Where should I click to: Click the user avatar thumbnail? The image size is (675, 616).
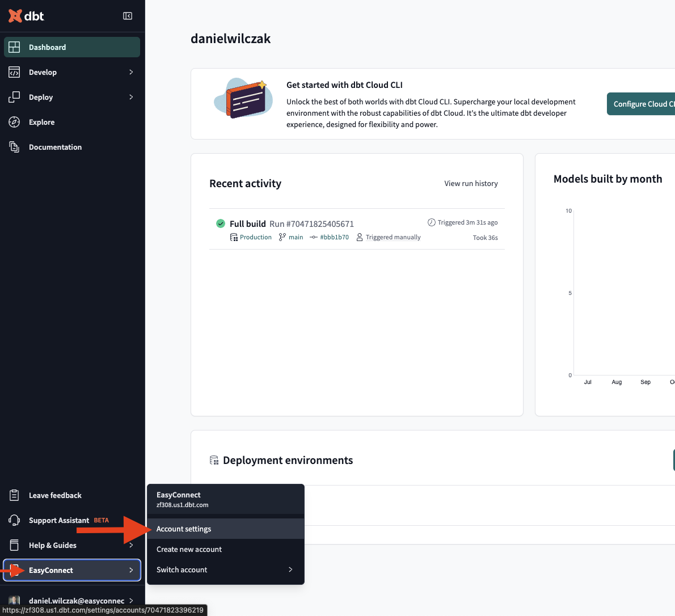pos(14,601)
